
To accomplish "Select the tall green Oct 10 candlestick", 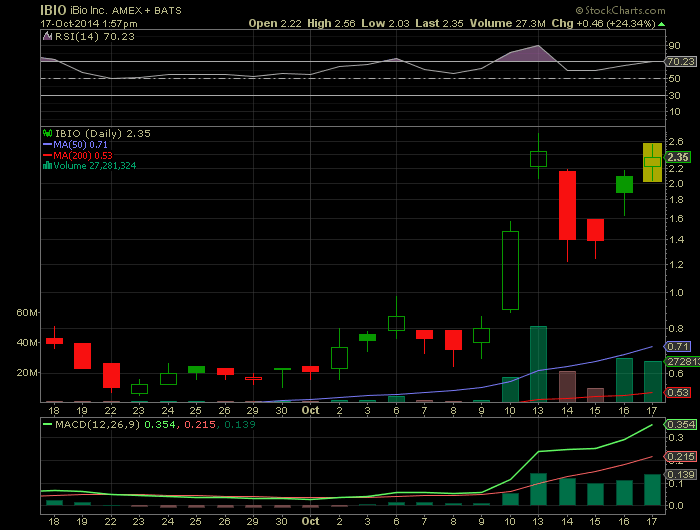I will 510,270.
